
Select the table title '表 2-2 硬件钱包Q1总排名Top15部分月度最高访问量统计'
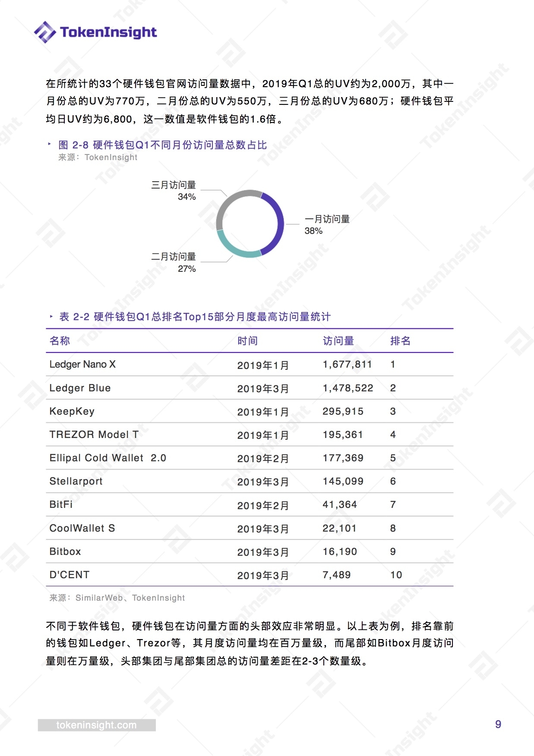(195, 317)
